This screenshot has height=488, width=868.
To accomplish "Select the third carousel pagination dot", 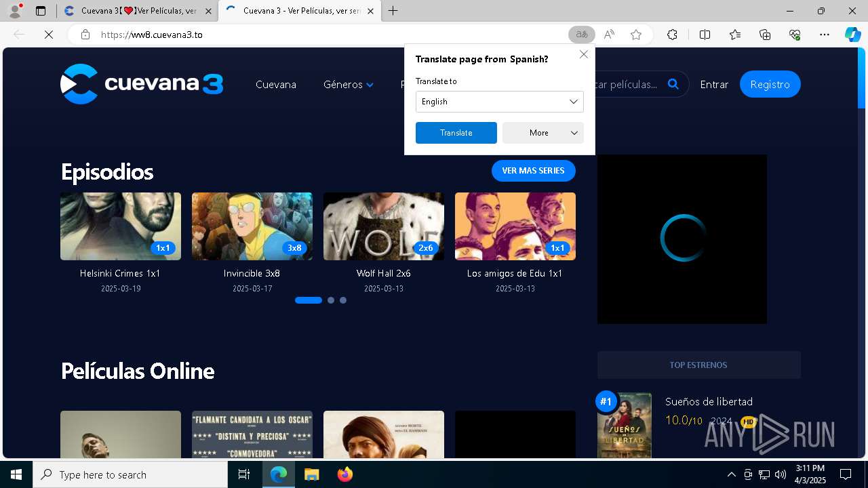I will click(x=343, y=300).
